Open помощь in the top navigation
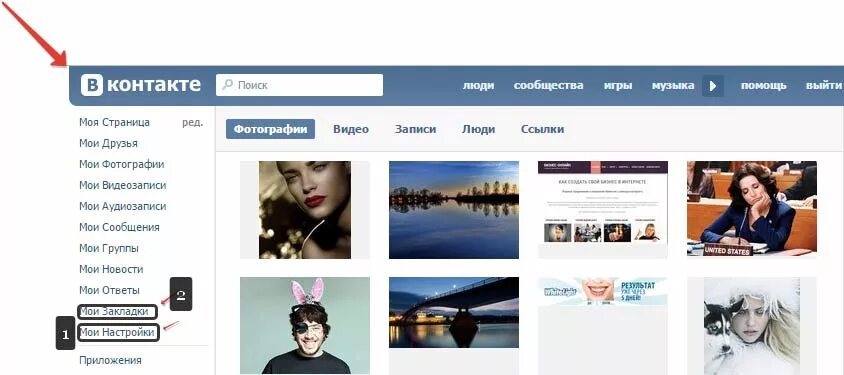 763,86
